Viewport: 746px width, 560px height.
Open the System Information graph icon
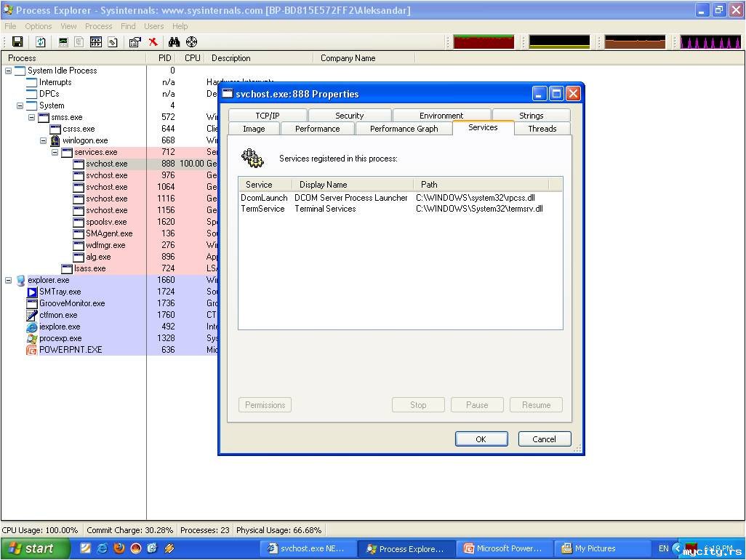coord(63,42)
